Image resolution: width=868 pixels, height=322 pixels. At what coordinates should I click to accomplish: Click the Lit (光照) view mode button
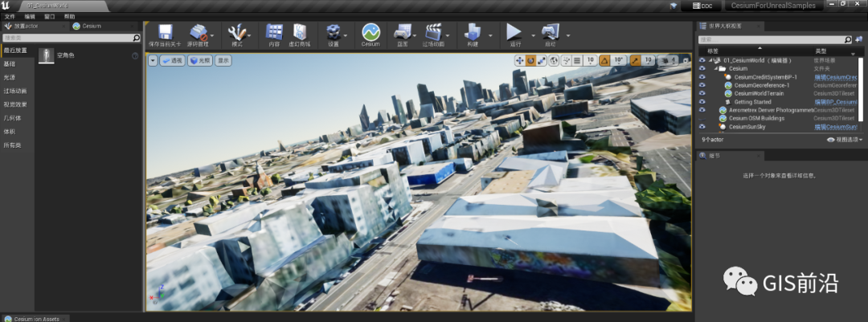(x=200, y=61)
